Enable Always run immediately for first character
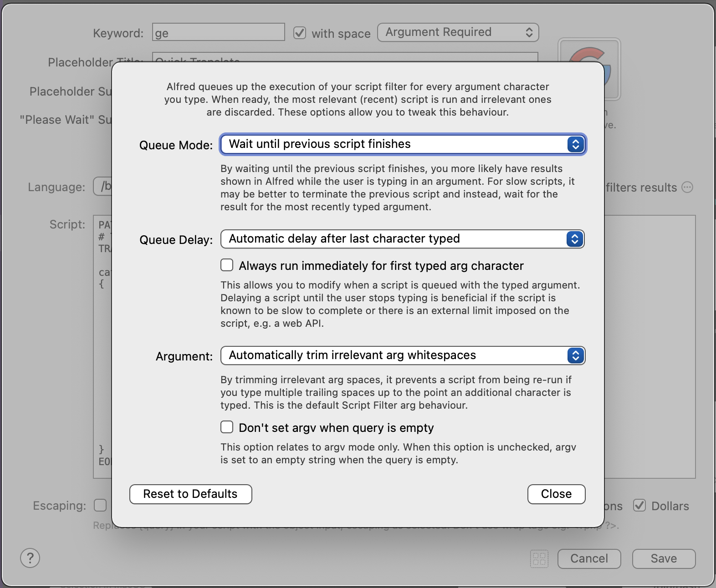Viewport: 716px width, 588px height. (x=227, y=265)
